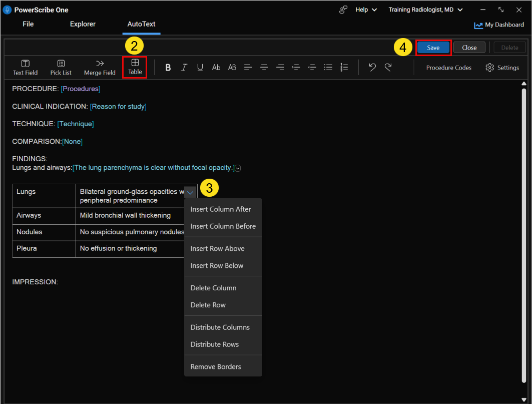Choose Insert Column Before
The image size is (532, 404).
(x=223, y=226)
